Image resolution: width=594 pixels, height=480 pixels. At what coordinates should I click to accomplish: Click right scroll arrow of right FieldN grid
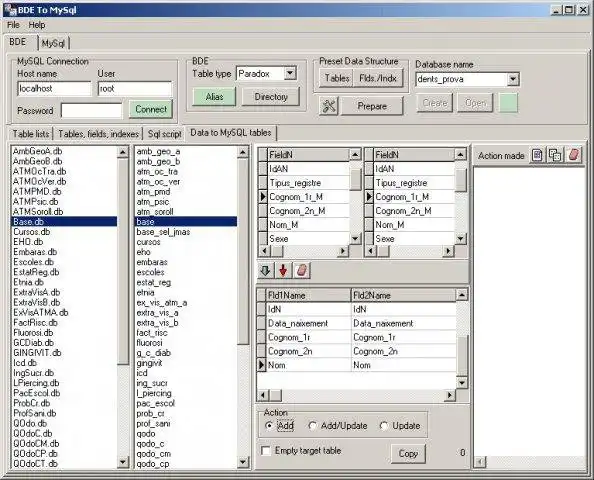coord(448,251)
